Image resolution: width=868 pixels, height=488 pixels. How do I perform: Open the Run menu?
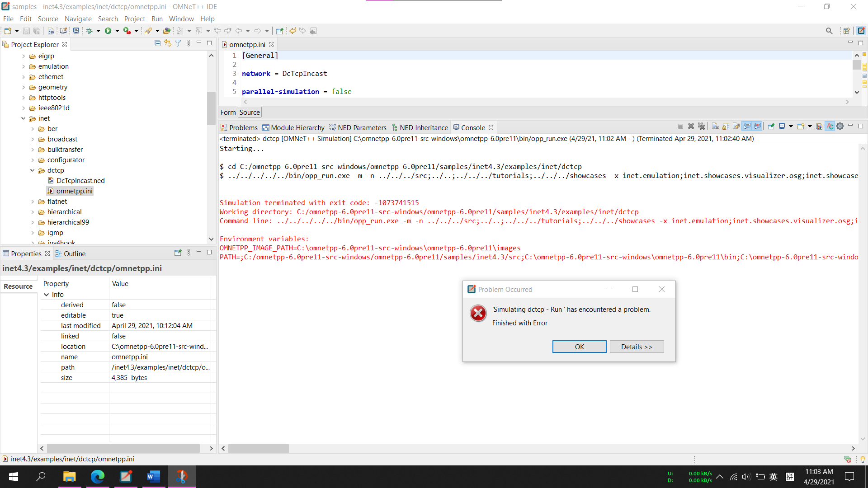pyautogui.click(x=157, y=19)
